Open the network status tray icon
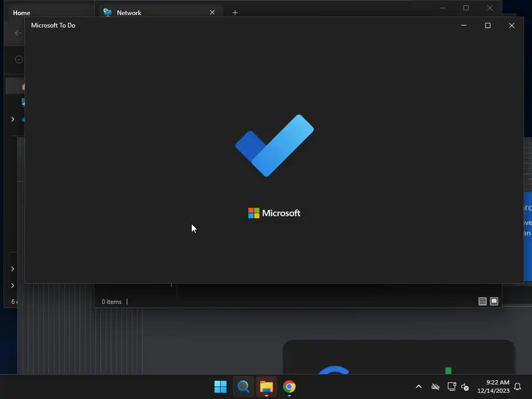Viewport: 532px width, 399px height. [x=451, y=387]
